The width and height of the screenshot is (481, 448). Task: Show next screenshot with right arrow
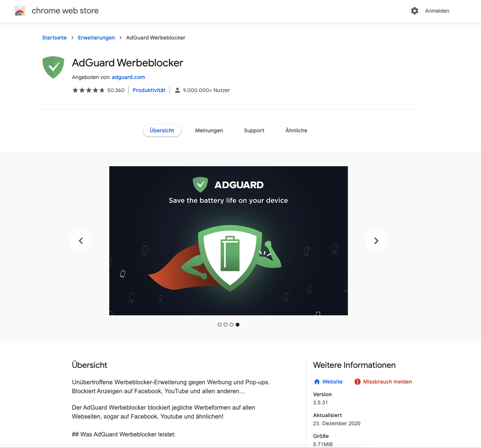(376, 241)
